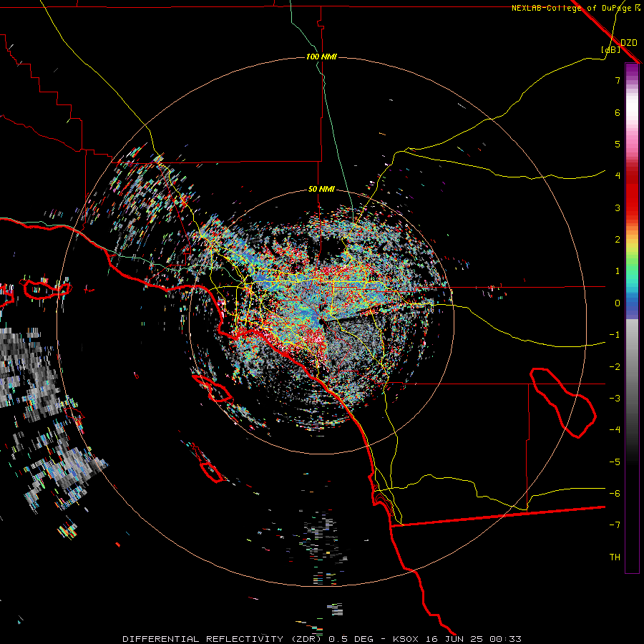The height and width of the screenshot is (644, 644).
Task: Select the "-6" value on the color scale
Action: tap(615, 494)
